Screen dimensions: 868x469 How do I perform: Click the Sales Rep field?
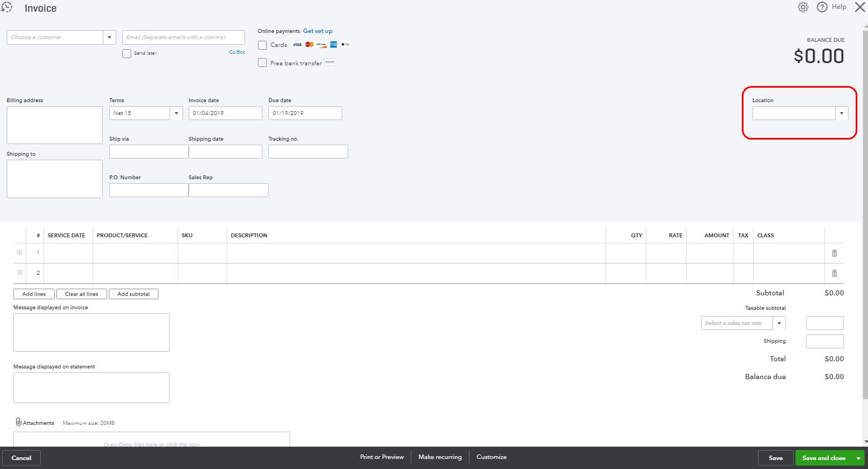pyautogui.click(x=228, y=190)
